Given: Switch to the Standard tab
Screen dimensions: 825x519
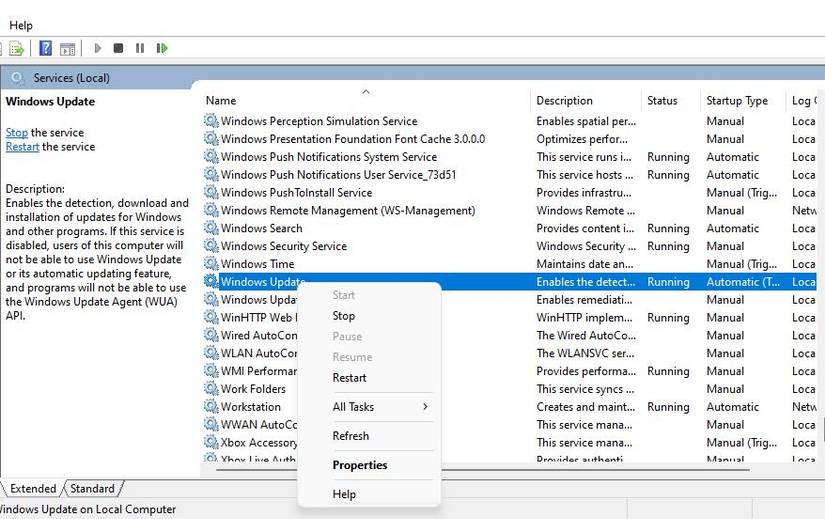Looking at the screenshot, I should pos(93,488).
